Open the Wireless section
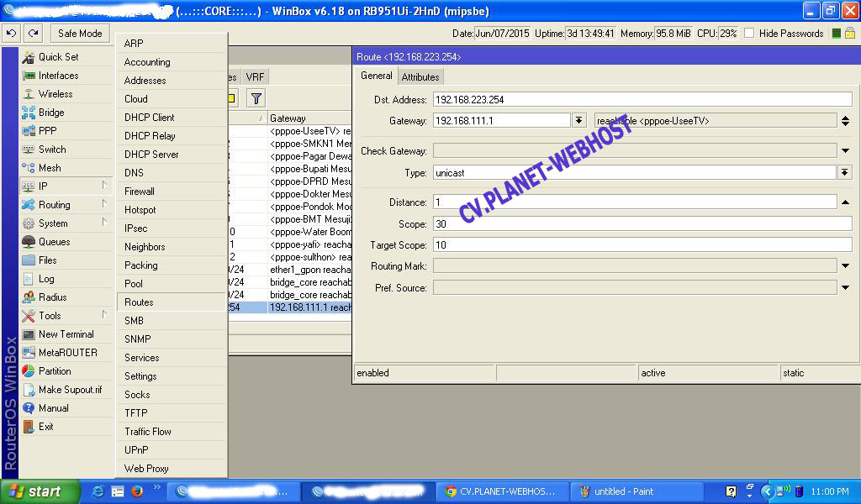Viewport: 861px width, 504px height. [55, 94]
